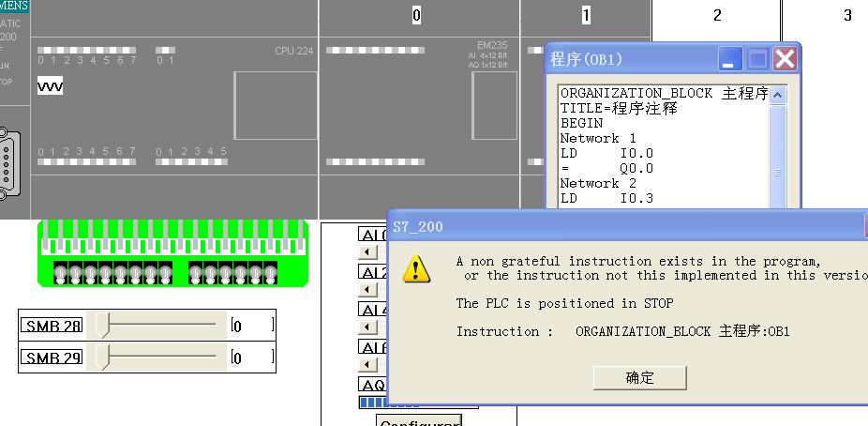Click the SMB 29 label
Viewport: 868px width, 426px height.
(x=52, y=358)
